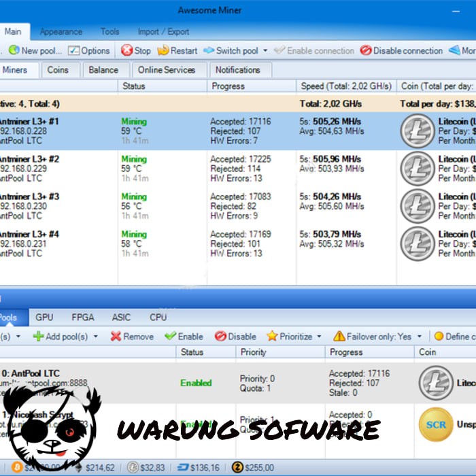Switch to the Coins tab
The width and height of the screenshot is (476, 476).
[58, 69]
